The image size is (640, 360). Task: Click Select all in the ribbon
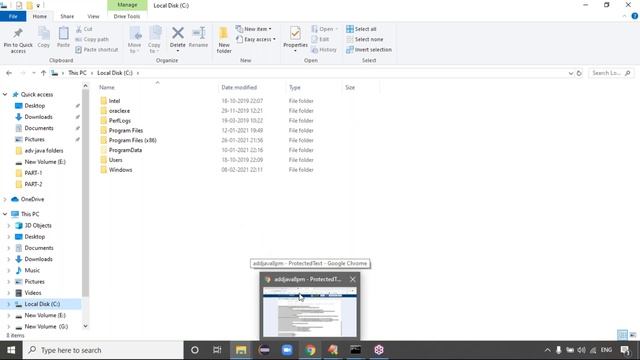pos(361,29)
